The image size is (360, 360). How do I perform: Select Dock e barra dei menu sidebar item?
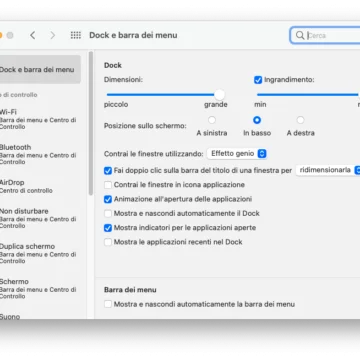point(39,69)
